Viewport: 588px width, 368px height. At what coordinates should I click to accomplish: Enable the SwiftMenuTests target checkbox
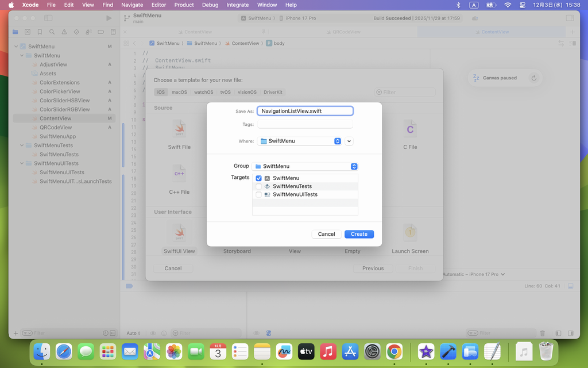[x=258, y=186]
